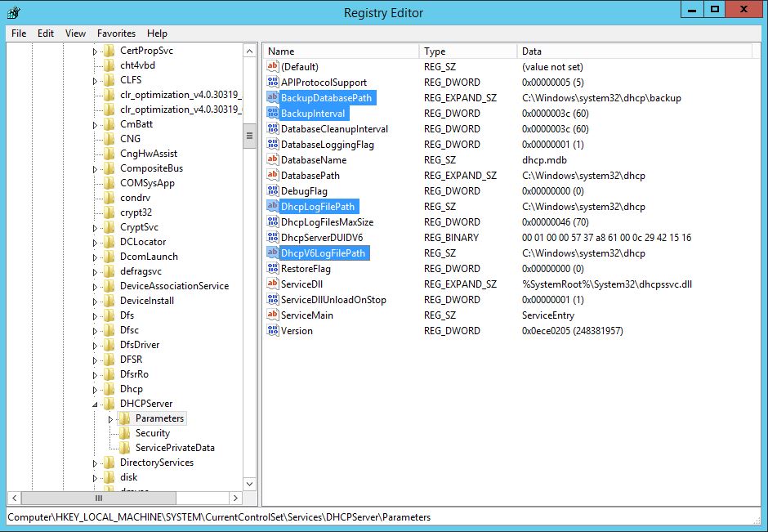Select the DebugFlag registry value
The width and height of the screenshot is (768, 532).
[x=304, y=191]
